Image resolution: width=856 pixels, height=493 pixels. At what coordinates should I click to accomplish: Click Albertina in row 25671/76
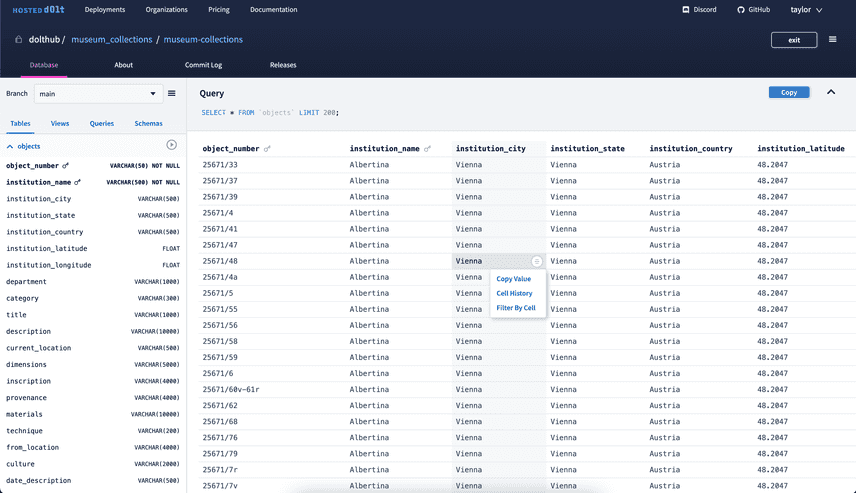tap(369, 438)
